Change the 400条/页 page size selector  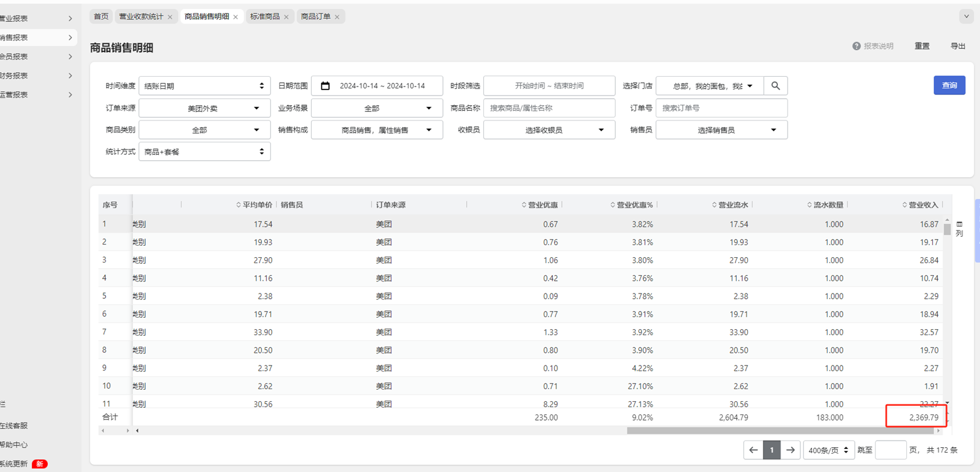[x=828, y=450]
